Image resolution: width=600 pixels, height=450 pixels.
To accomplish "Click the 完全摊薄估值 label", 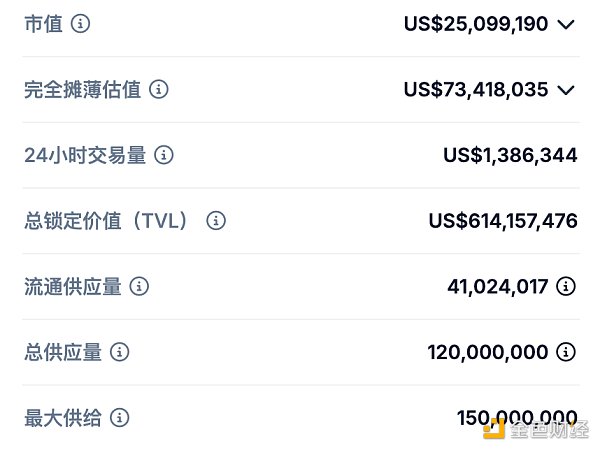I will pos(83,89).
